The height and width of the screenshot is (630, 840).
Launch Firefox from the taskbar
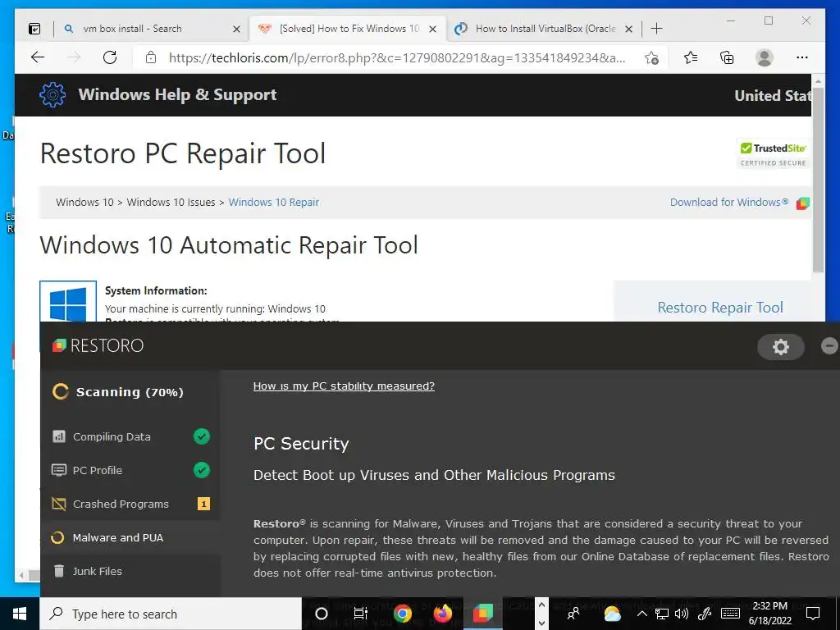[x=442, y=614]
